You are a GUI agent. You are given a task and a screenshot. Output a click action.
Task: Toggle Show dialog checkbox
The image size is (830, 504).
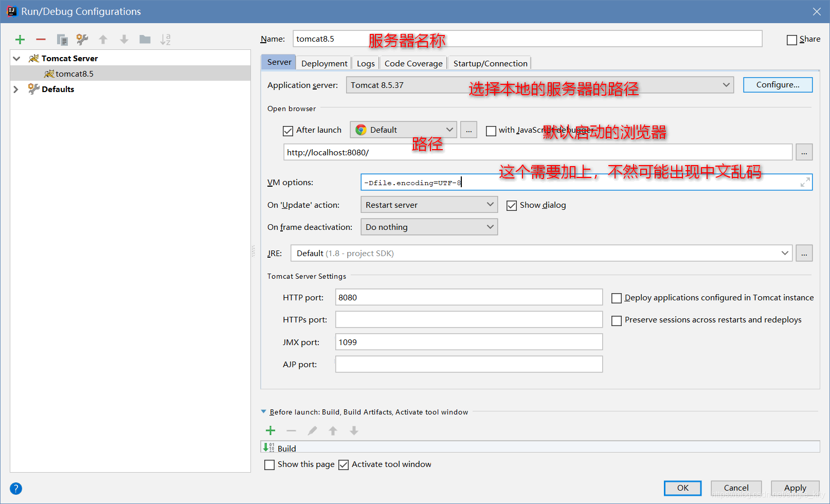tap(512, 206)
